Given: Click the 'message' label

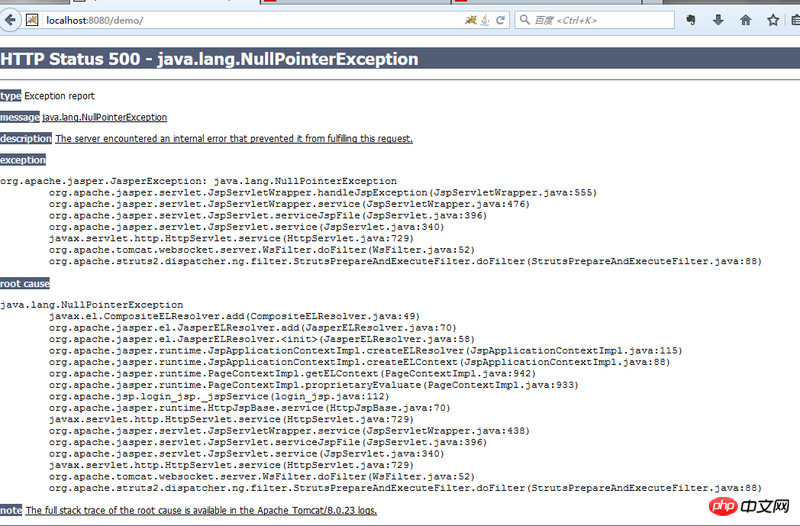Looking at the screenshot, I should pyautogui.click(x=20, y=117).
